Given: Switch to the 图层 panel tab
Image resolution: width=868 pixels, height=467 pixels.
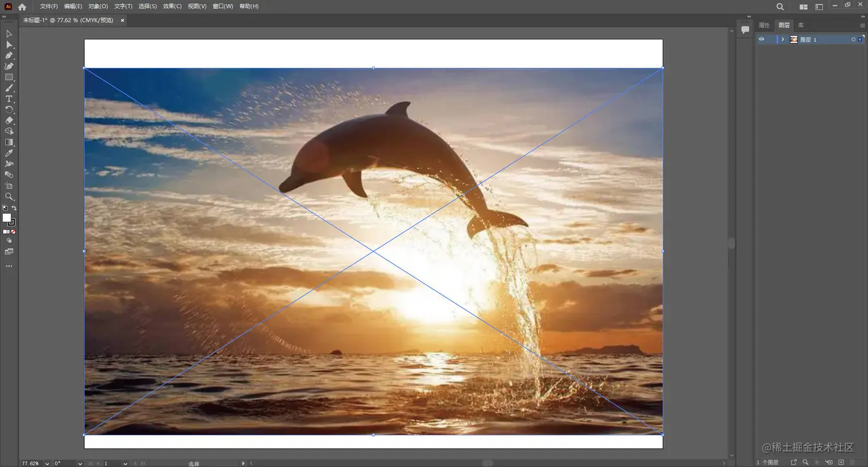Looking at the screenshot, I should pyautogui.click(x=784, y=25).
